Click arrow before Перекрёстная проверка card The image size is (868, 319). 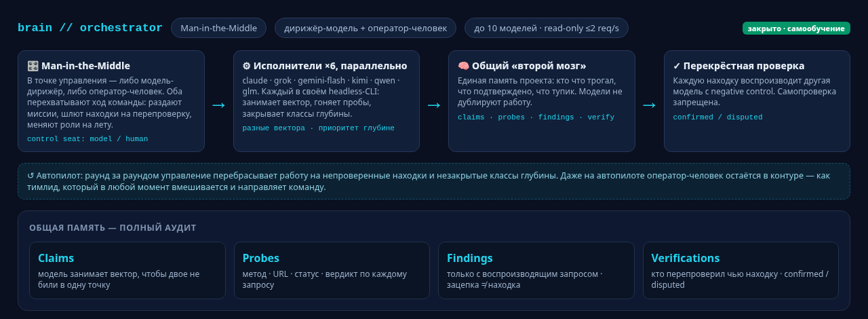pyautogui.click(x=649, y=105)
